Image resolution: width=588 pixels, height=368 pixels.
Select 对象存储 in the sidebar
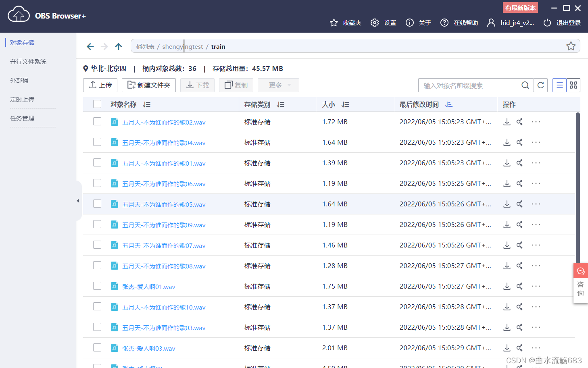pos(22,43)
